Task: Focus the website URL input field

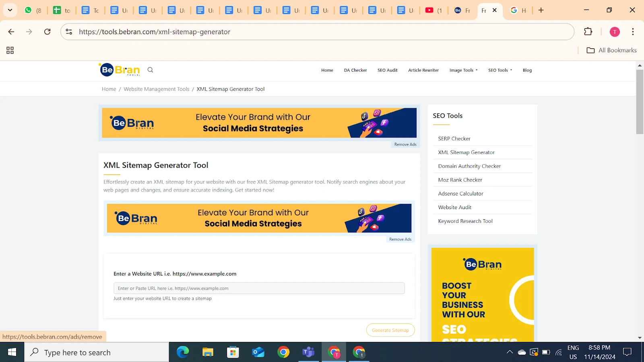Action: (x=259, y=288)
